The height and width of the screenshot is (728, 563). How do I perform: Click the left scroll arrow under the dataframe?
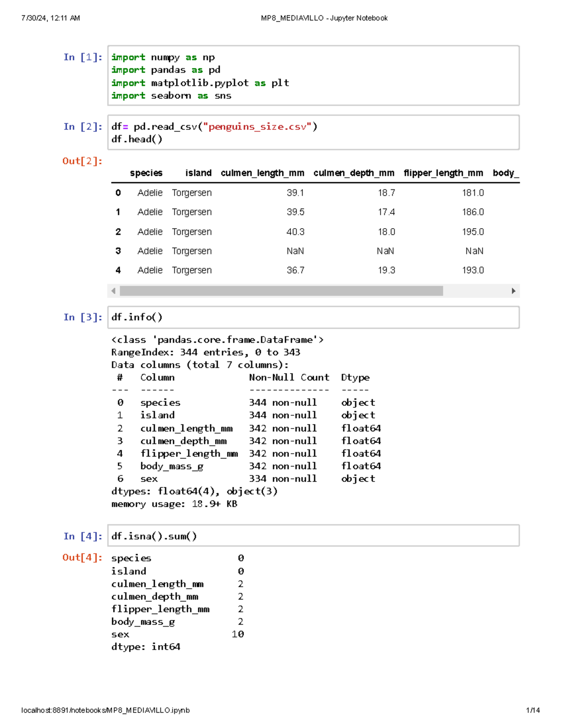pyautogui.click(x=113, y=291)
